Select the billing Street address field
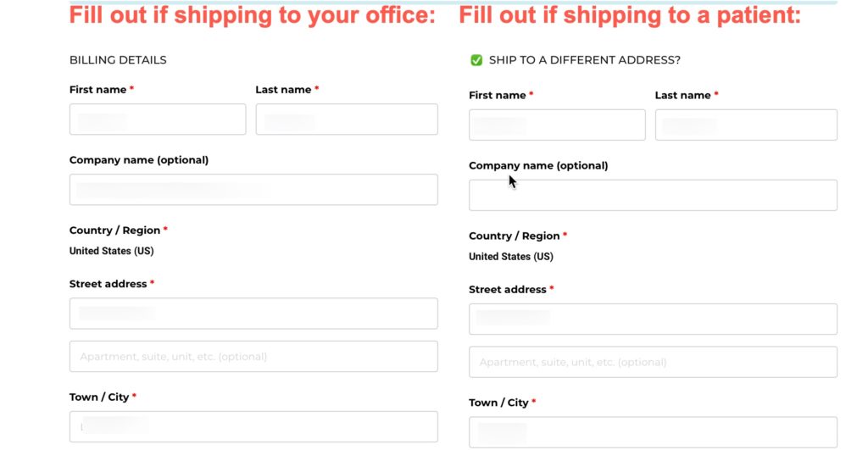This screenshot has height=450, width=868. coord(253,314)
